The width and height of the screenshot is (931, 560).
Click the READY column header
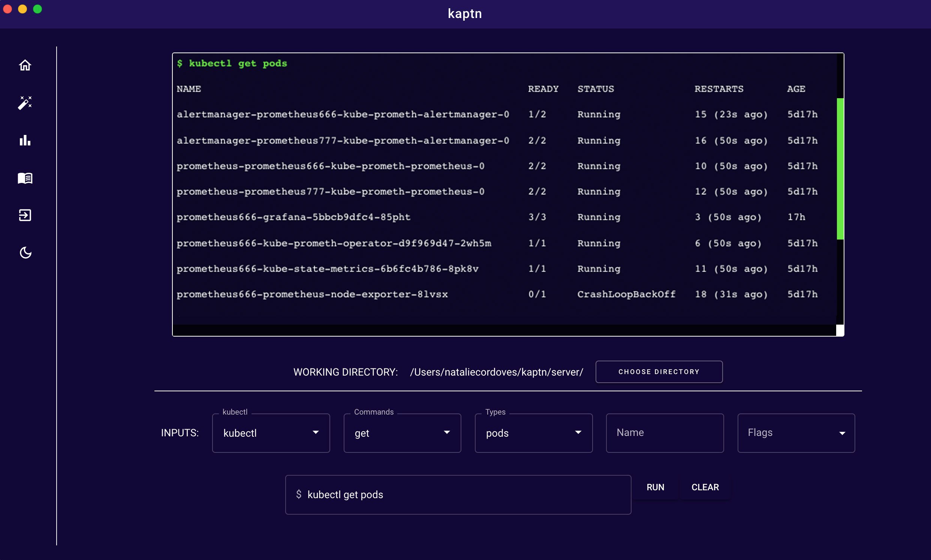[x=543, y=89]
